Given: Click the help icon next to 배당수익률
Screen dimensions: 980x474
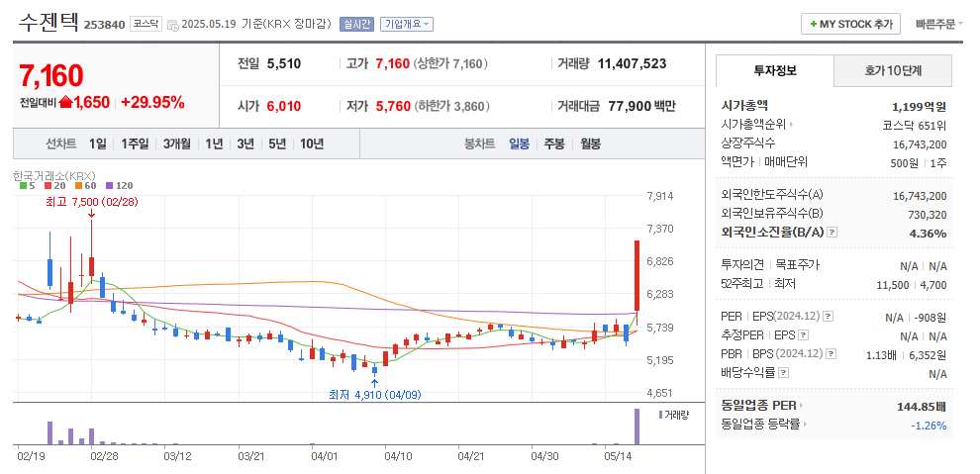Looking at the screenshot, I should click(x=784, y=373).
